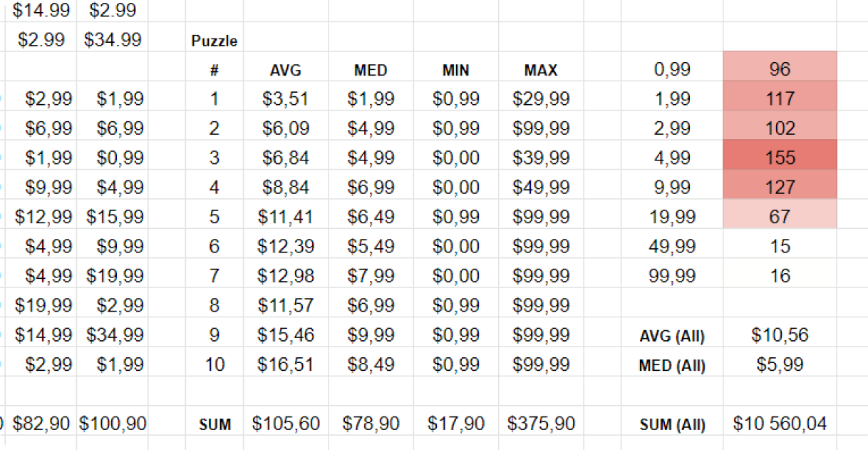Click the cell showing average $3,51
The image size is (868, 450).
pos(285,99)
